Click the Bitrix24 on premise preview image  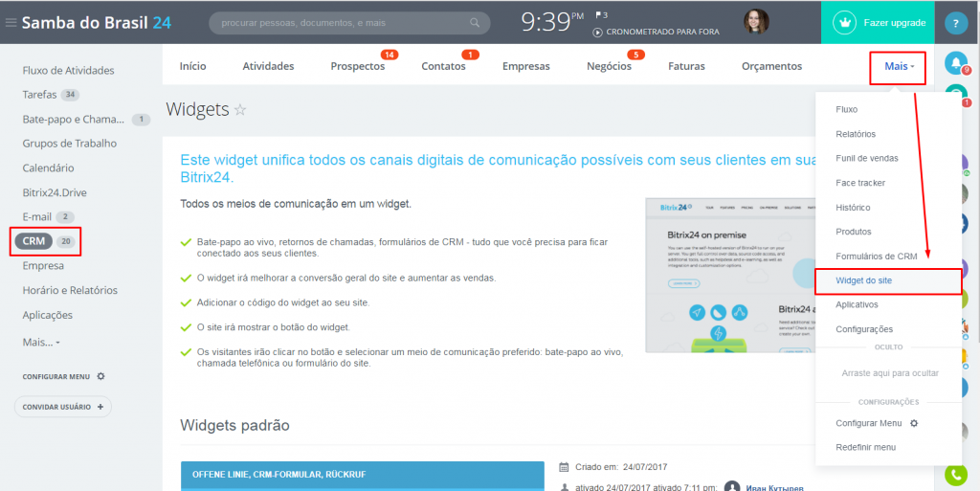click(730, 276)
